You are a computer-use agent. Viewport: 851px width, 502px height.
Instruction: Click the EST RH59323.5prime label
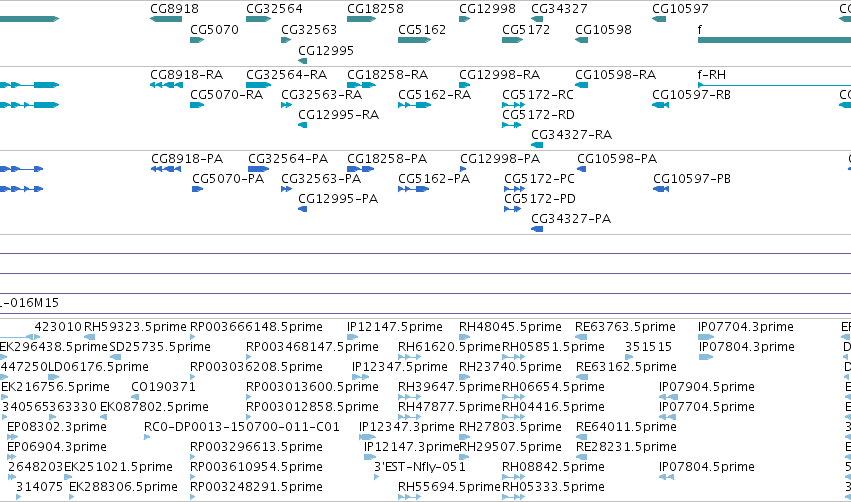[x=135, y=327]
